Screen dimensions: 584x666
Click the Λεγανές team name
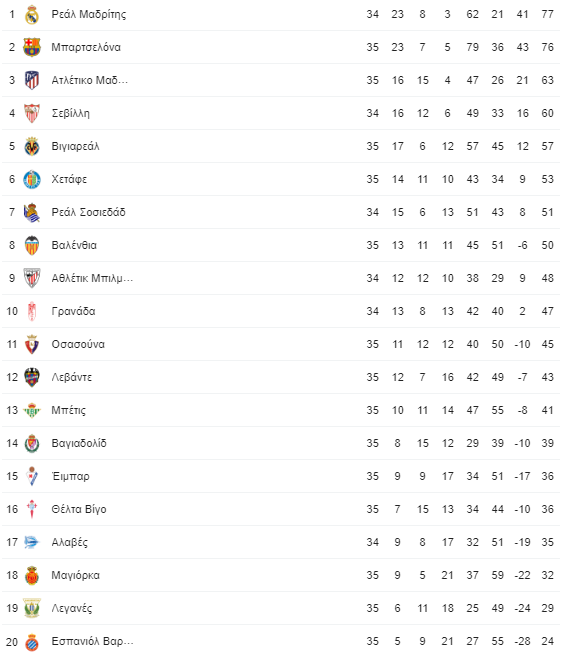coord(71,608)
